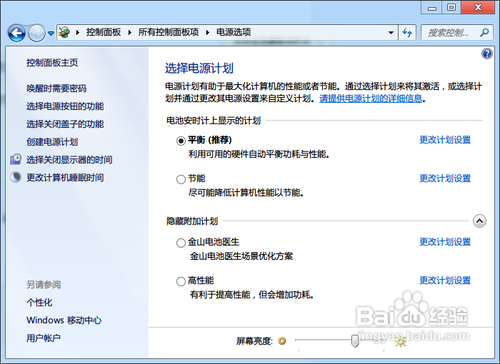This screenshot has height=364, width=500.
Task: Change plan settings for 高性能 plan
Action: (445, 280)
